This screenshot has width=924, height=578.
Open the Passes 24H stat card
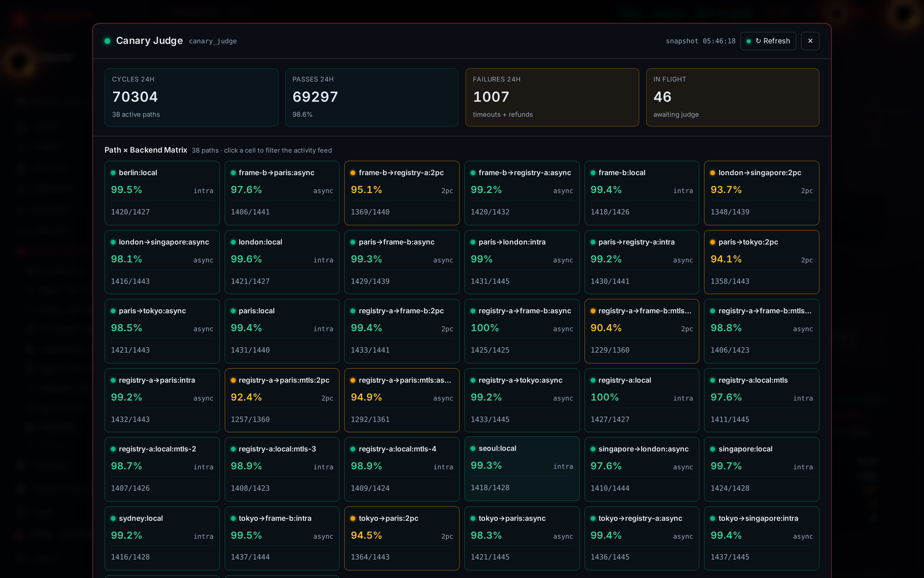372,97
